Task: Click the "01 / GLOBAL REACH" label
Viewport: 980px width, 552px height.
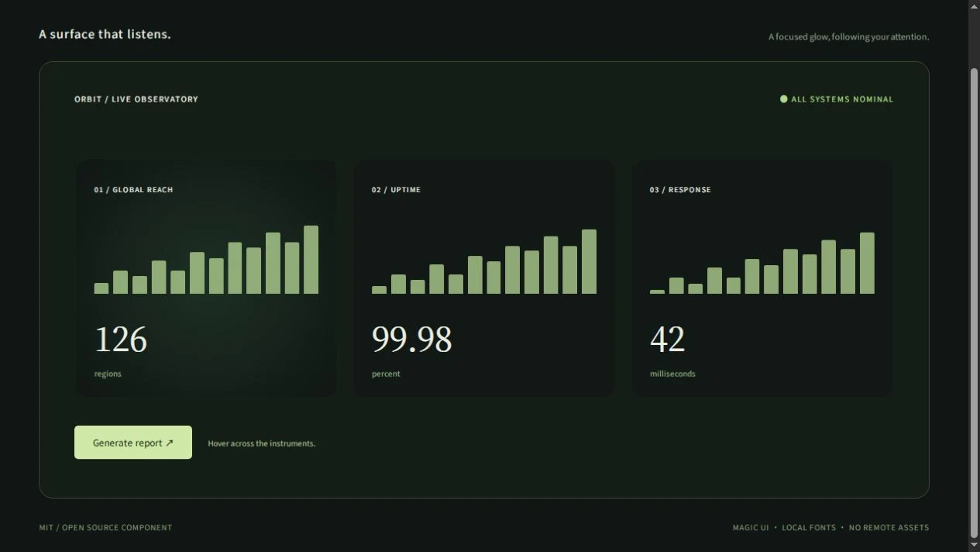Action: pos(134,190)
